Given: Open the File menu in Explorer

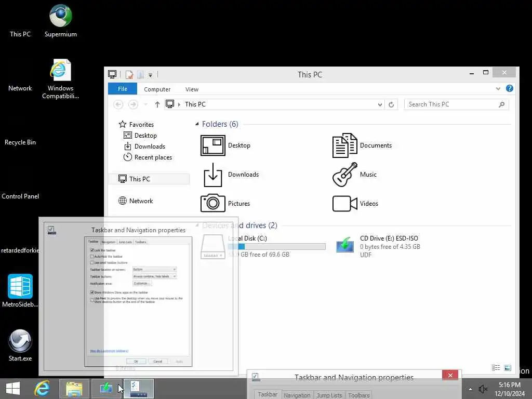Looking at the screenshot, I should click(123, 89).
